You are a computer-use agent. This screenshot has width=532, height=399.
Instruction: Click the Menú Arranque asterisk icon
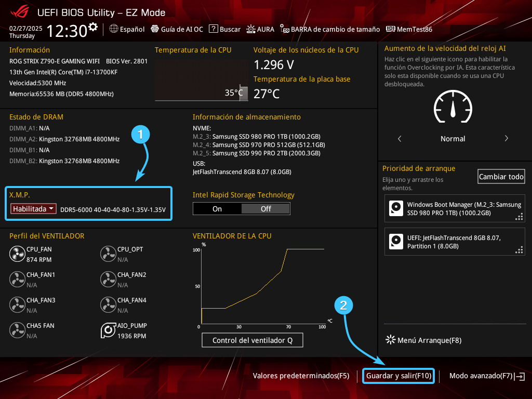point(391,340)
